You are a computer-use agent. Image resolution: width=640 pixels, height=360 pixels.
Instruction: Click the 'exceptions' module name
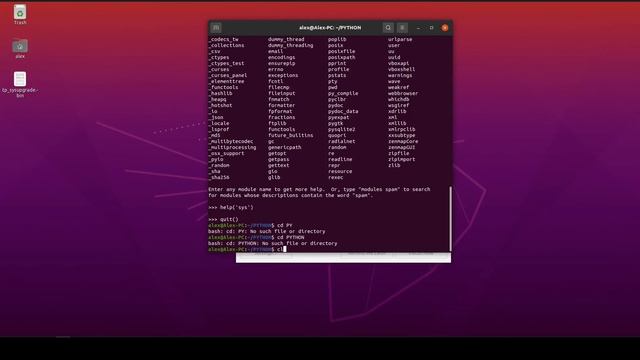click(283, 76)
